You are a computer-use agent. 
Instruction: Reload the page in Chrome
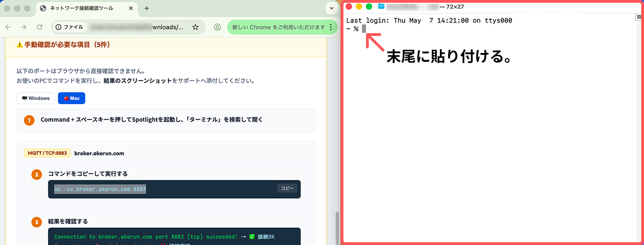coord(40,27)
